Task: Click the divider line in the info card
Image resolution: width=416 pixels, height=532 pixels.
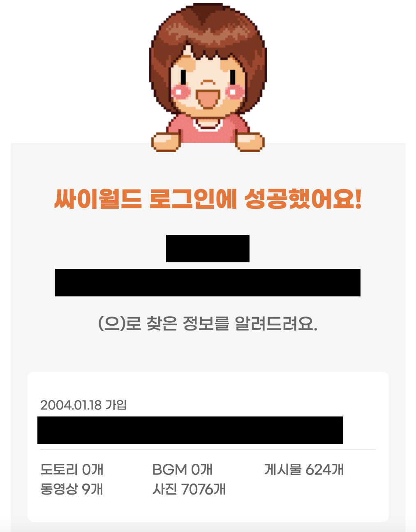Action: pyautogui.click(x=208, y=449)
